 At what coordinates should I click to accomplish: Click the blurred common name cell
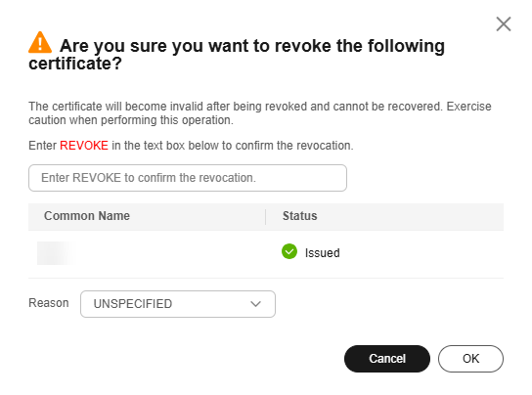[x=56, y=253]
